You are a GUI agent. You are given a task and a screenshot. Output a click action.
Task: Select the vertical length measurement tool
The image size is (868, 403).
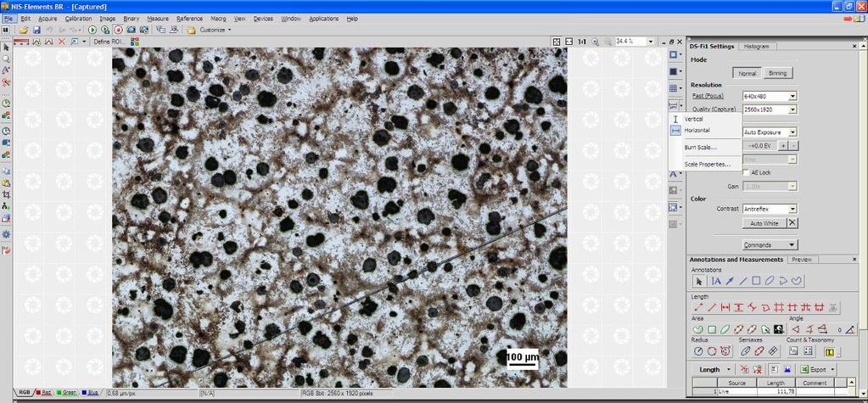pos(739,307)
